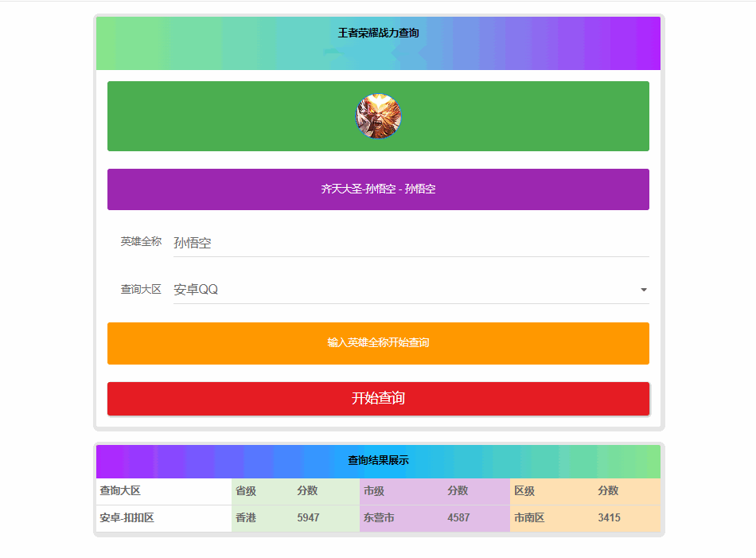Click the 省级 column header
The image size is (756, 558).
[x=248, y=491]
